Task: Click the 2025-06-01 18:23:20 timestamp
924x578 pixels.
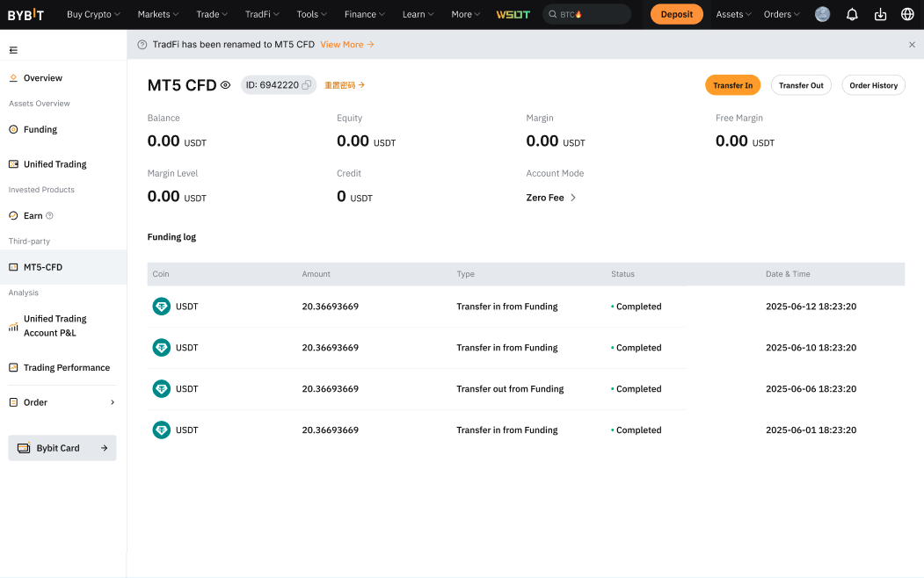Action: pos(811,430)
